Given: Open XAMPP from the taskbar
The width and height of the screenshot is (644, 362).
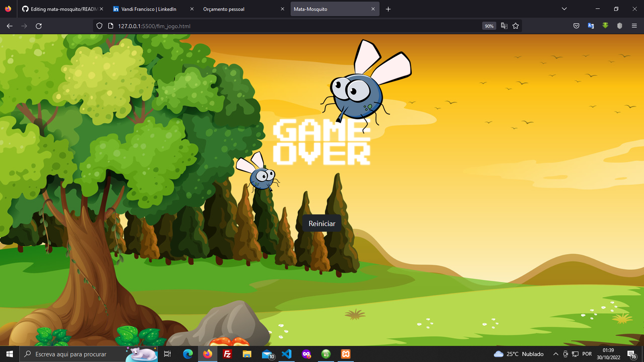Looking at the screenshot, I should pyautogui.click(x=345, y=354).
